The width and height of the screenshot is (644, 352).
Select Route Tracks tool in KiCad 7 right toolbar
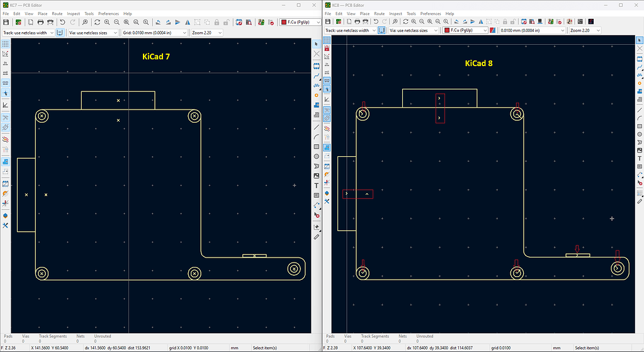pyautogui.click(x=316, y=76)
